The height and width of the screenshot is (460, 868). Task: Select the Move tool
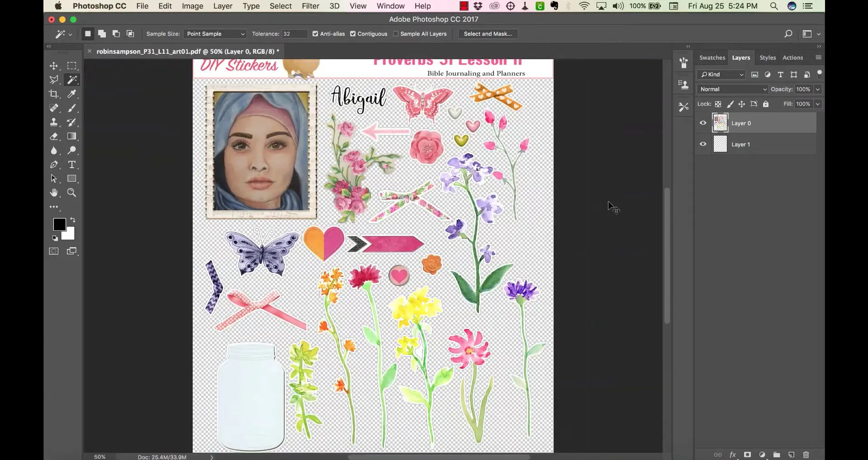54,66
